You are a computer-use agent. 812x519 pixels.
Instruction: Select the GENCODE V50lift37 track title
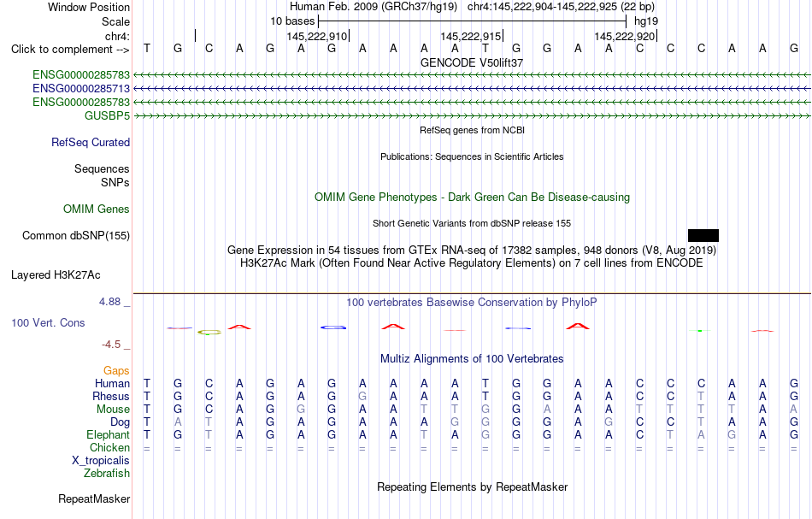(x=472, y=62)
